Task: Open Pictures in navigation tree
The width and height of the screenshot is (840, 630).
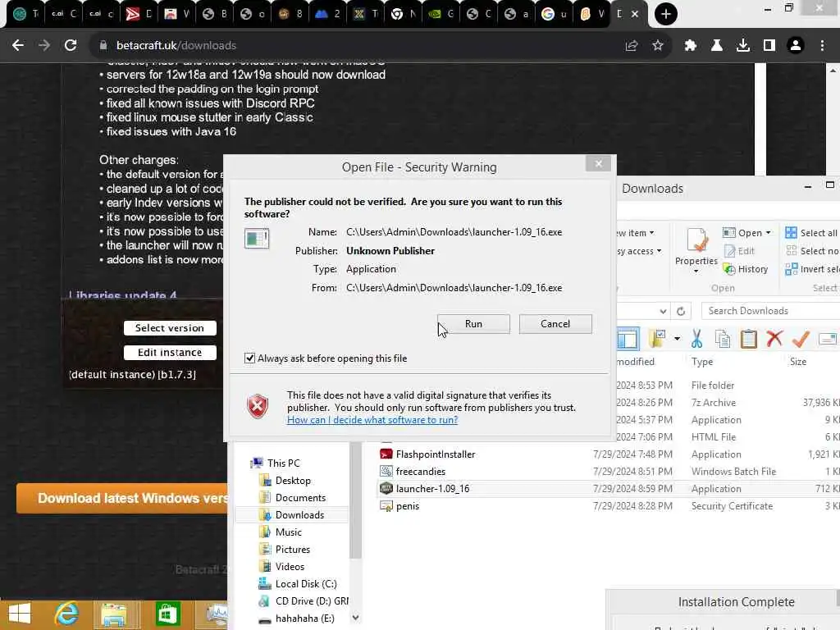Action: pyautogui.click(x=293, y=549)
